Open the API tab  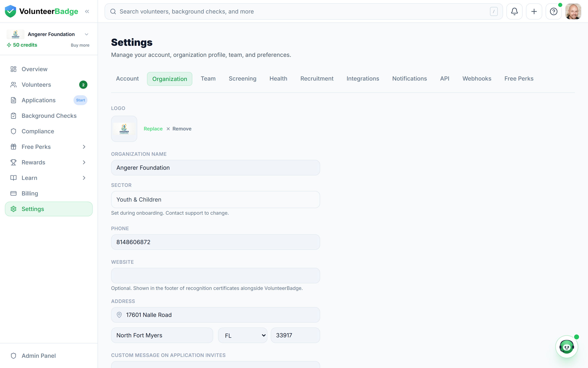point(445,79)
